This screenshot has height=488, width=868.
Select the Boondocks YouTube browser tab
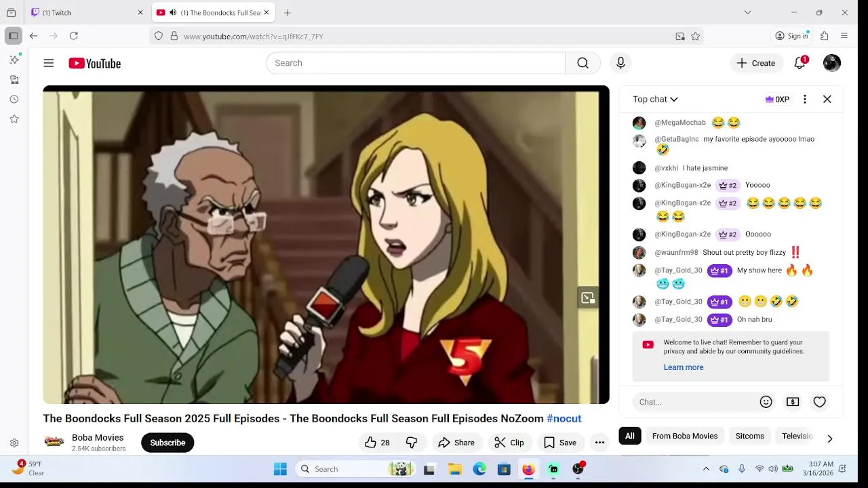214,12
